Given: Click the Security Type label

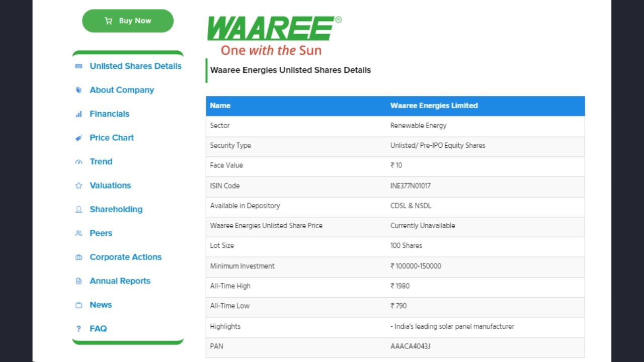Looking at the screenshot, I should click(x=230, y=145).
